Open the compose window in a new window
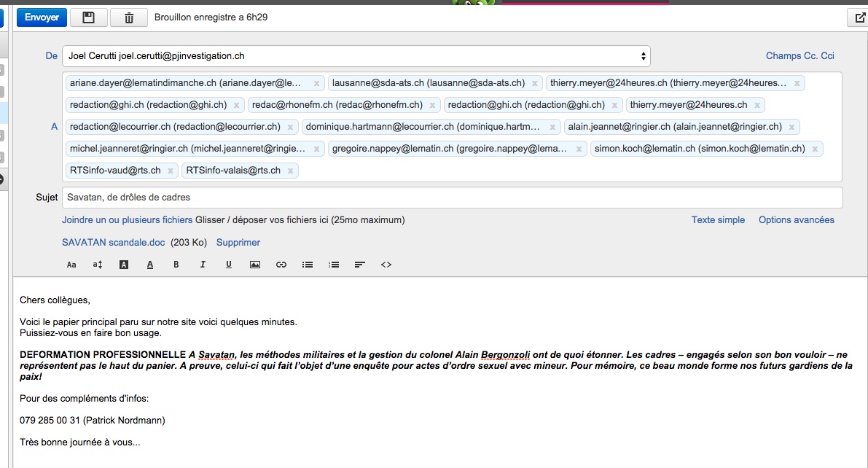This screenshot has height=468, width=868. 859,17
